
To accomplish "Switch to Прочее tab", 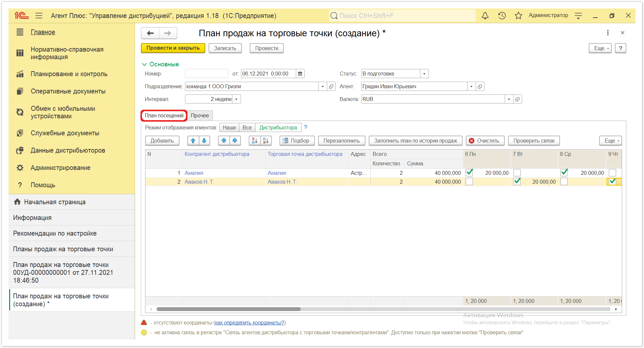I will coord(200,115).
